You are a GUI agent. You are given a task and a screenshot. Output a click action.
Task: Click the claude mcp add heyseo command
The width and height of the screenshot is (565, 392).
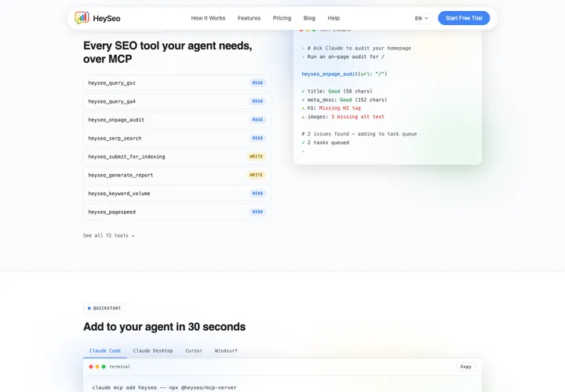pos(164,387)
